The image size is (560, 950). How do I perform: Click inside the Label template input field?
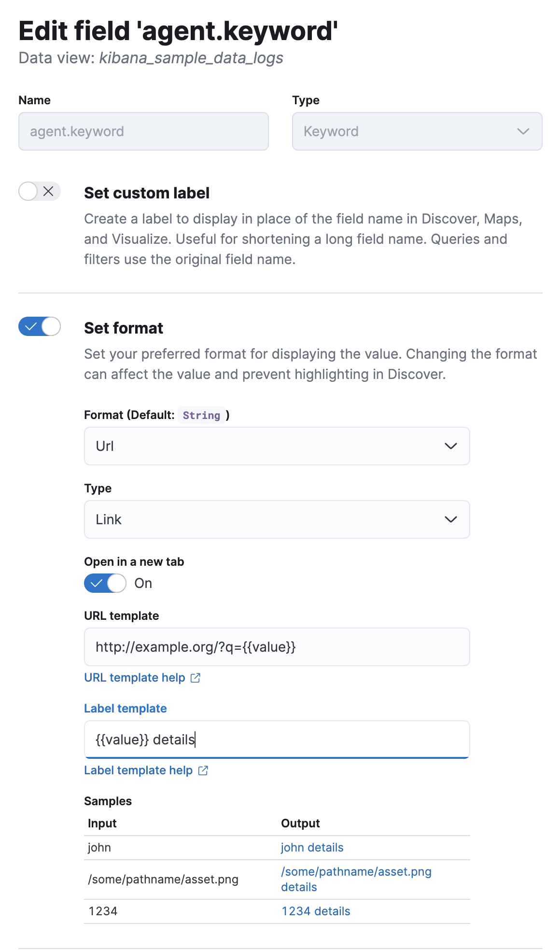(277, 739)
